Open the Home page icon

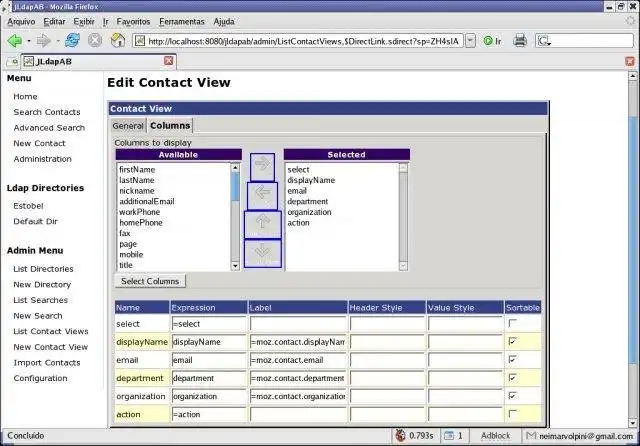(118, 40)
